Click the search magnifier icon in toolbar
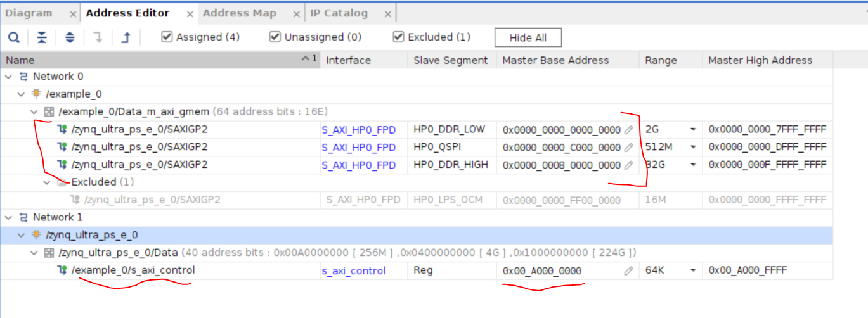The image size is (868, 318). pos(14,37)
